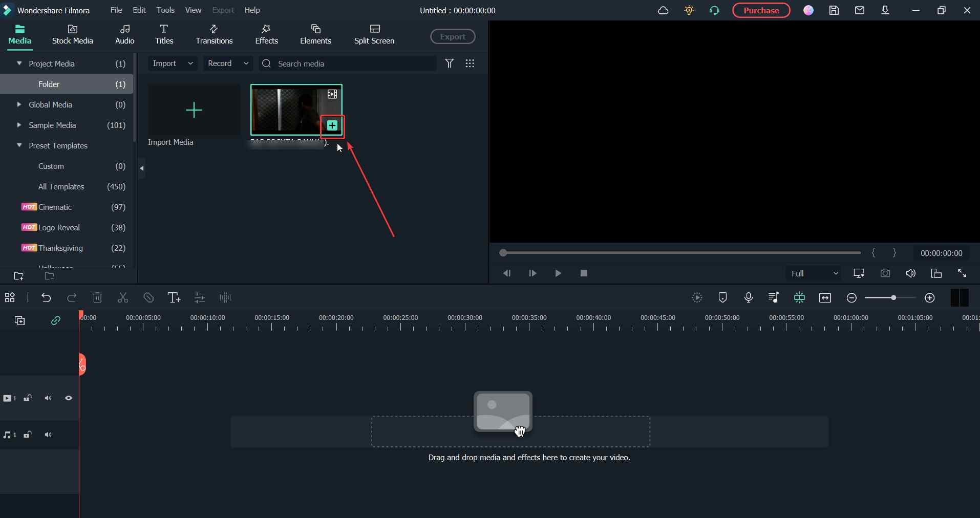Toggle lock on video track 1

pos(28,398)
